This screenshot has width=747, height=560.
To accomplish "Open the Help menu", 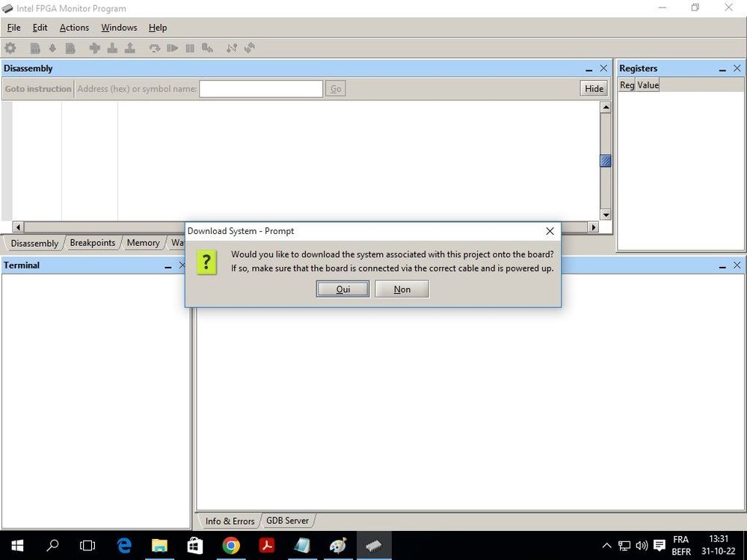I will [x=158, y=28].
